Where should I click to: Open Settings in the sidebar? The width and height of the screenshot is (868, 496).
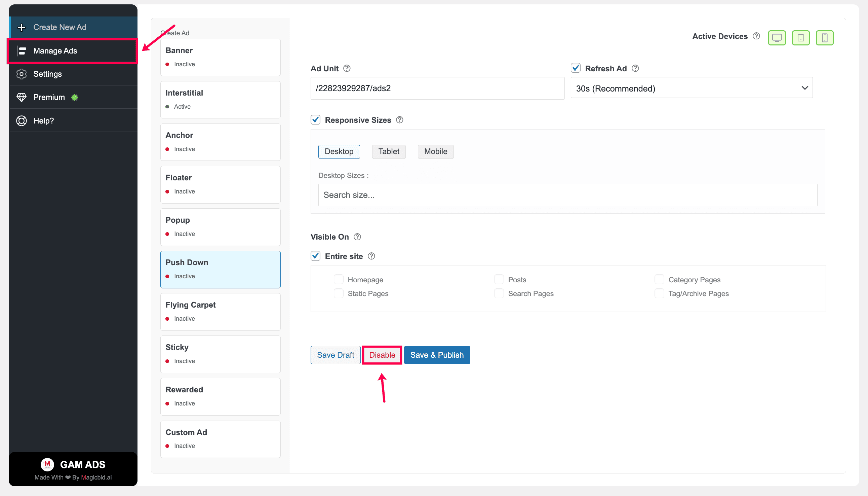(73, 74)
